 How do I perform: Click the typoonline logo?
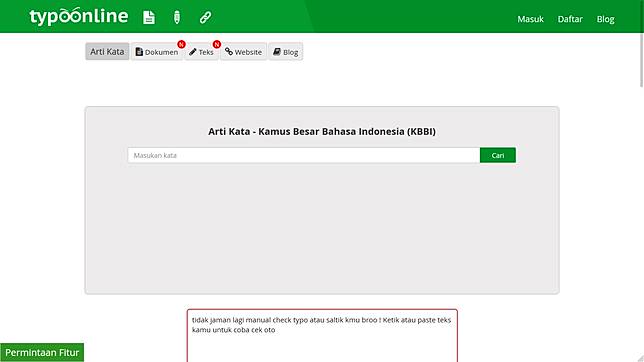(x=78, y=17)
